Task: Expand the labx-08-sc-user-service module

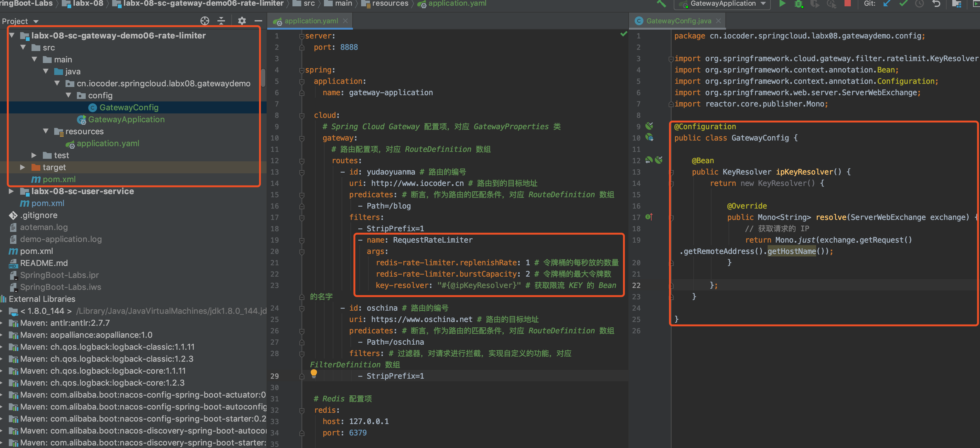Action: click(x=11, y=191)
